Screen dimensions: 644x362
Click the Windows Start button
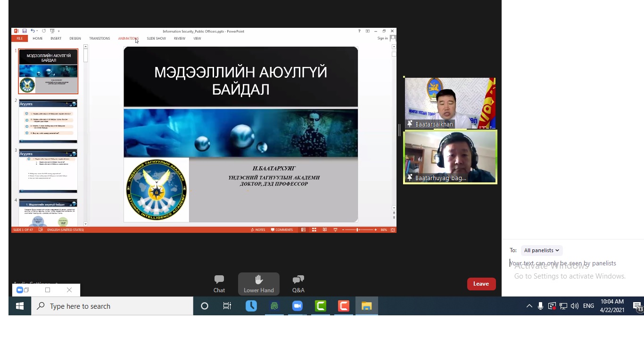coord(20,306)
